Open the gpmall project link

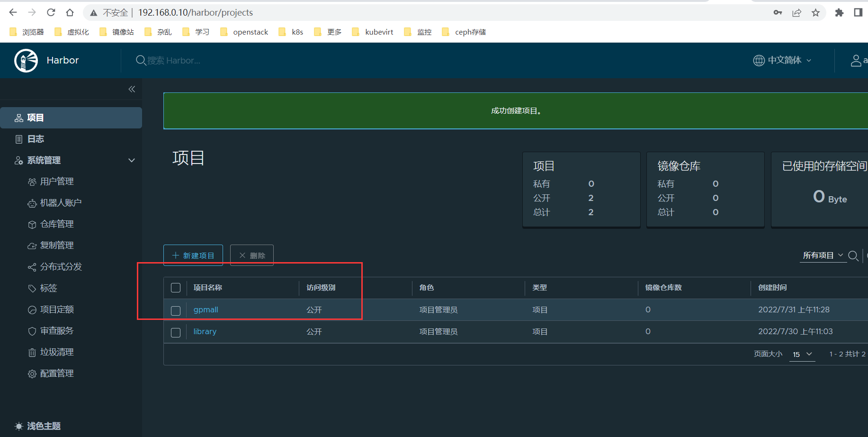pyautogui.click(x=206, y=310)
